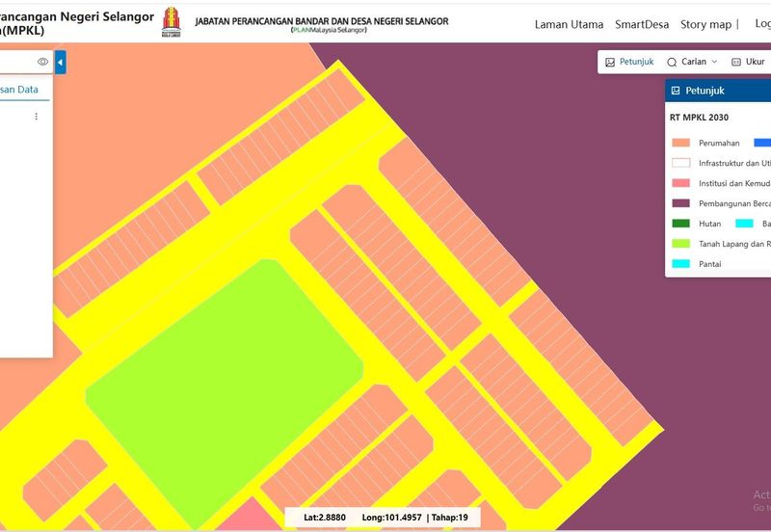Viewport: 771px width, 532px height.
Task: Click the Lat:2.8880 coordinate readout
Action: [325, 518]
